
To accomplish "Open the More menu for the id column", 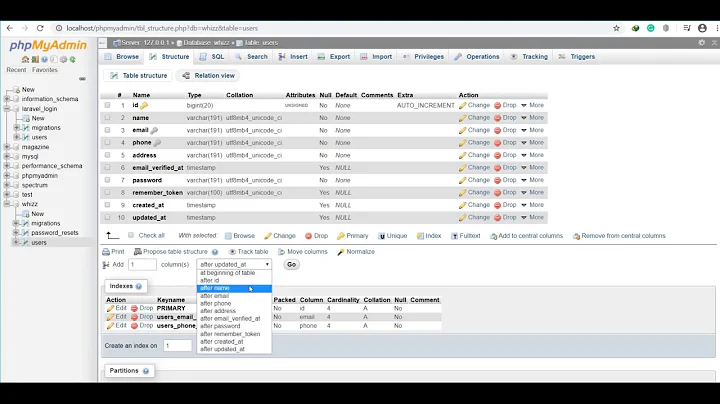I will point(533,105).
